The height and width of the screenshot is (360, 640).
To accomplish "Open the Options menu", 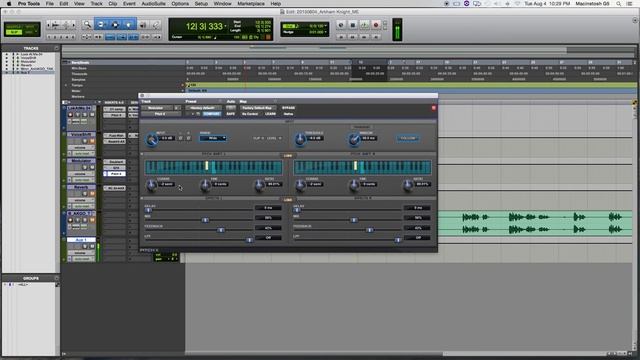I will coord(180,4).
